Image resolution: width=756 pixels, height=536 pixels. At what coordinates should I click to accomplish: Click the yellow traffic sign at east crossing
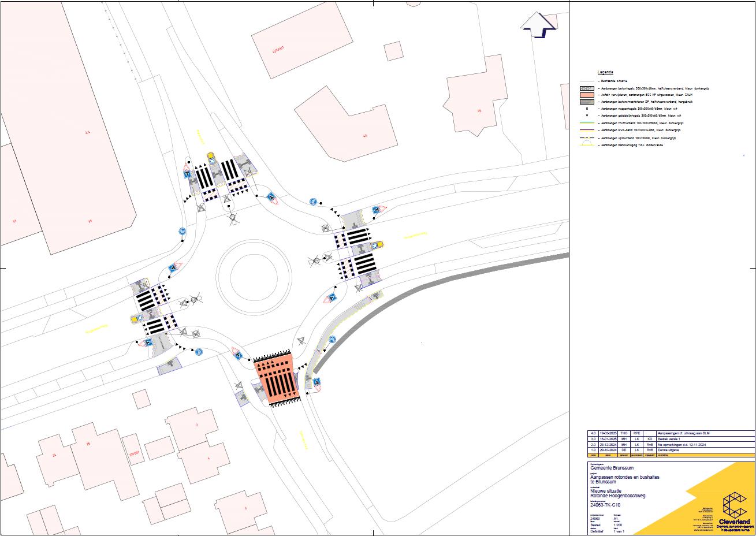pos(378,245)
